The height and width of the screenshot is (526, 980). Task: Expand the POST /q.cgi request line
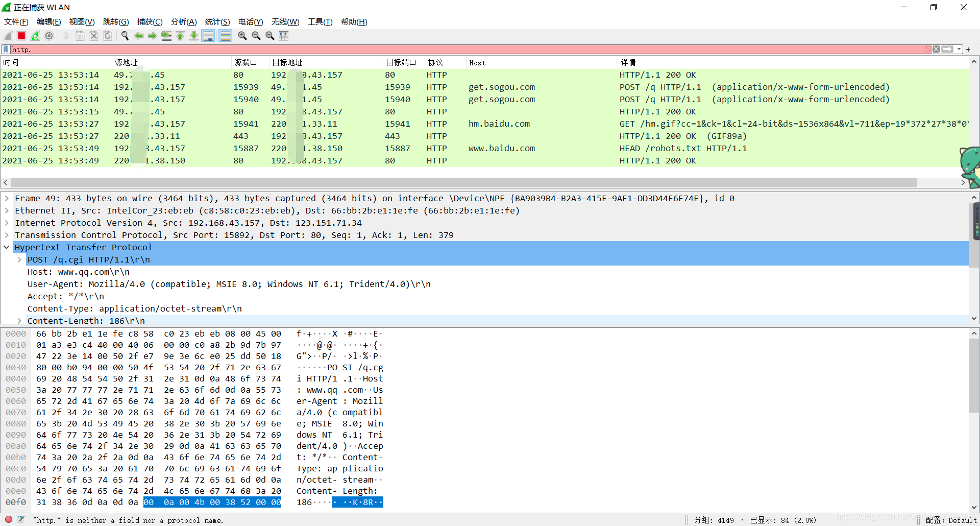19,259
